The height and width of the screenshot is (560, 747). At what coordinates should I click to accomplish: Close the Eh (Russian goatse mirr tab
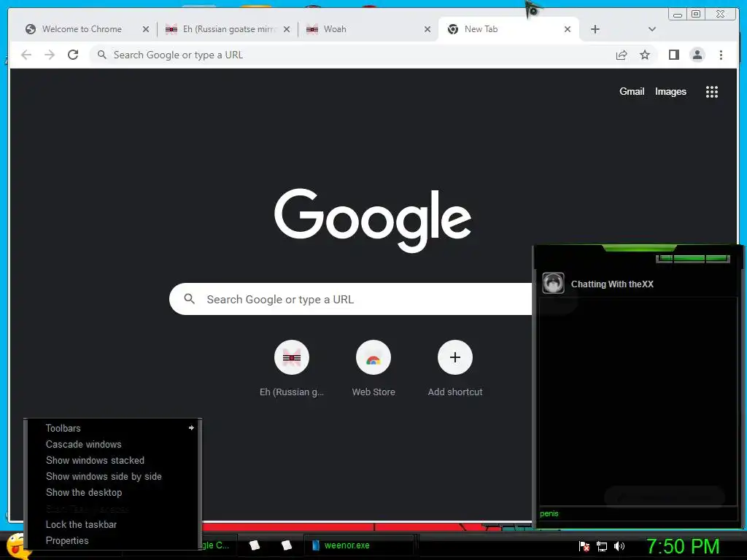[x=286, y=29]
